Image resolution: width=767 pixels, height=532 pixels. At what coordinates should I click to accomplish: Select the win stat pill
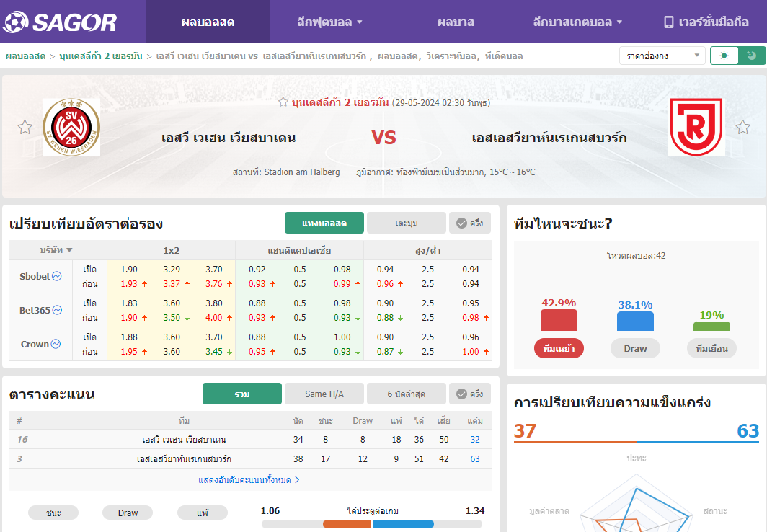click(53, 513)
